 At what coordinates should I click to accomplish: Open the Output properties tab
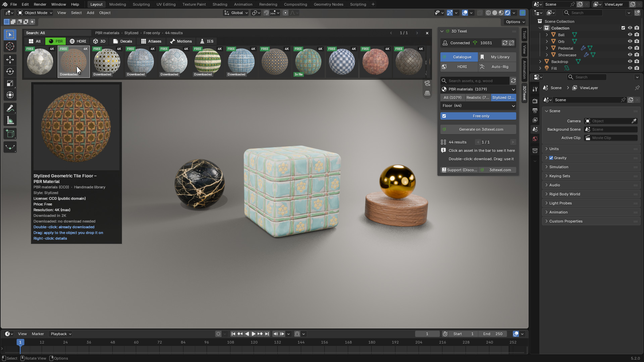[x=535, y=110]
